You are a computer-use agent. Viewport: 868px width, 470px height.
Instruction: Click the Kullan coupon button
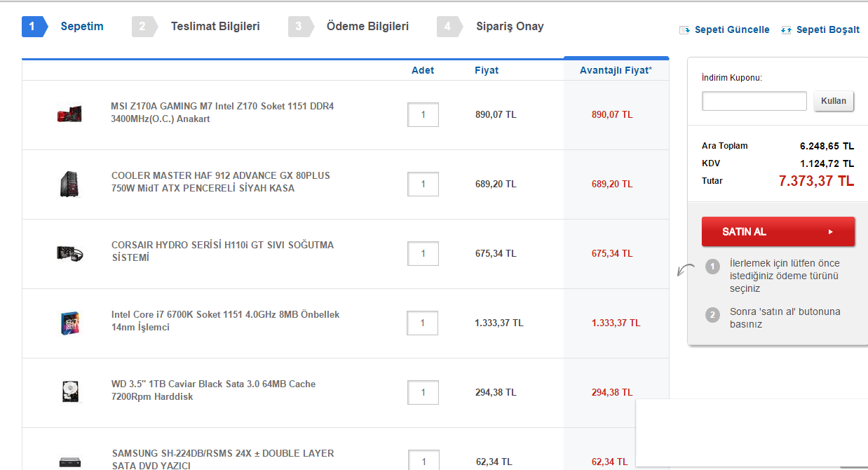(x=834, y=101)
